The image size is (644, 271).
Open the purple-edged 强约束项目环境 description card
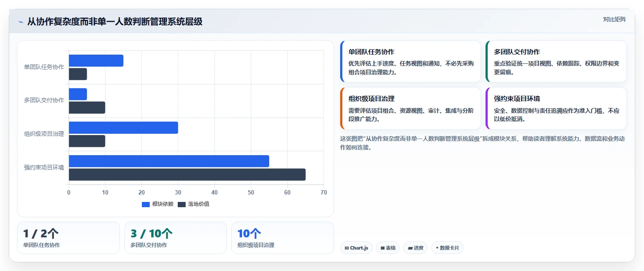click(556, 108)
